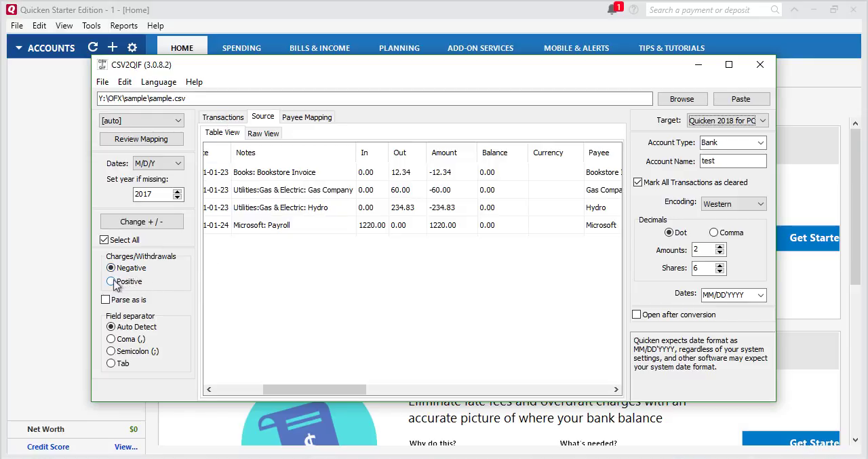Enable Open after conversion checkbox
This screenshot has height=459, width=868.
click(x=636, y=315)
